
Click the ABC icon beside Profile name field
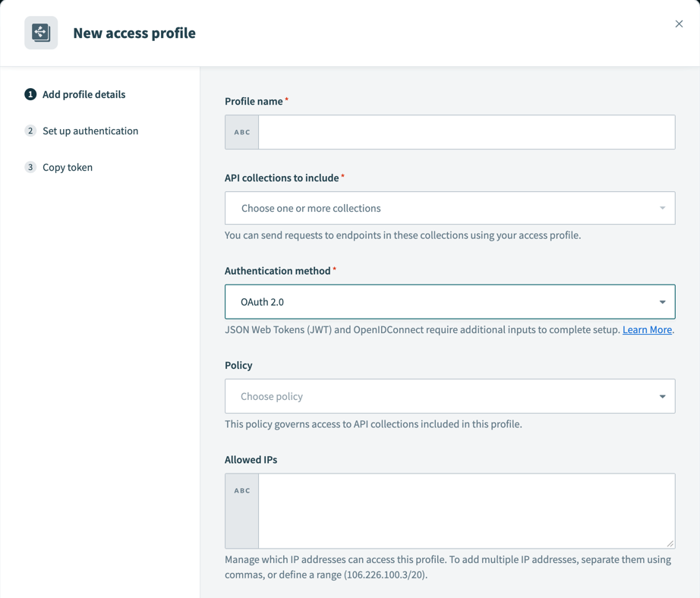point(241,131)
